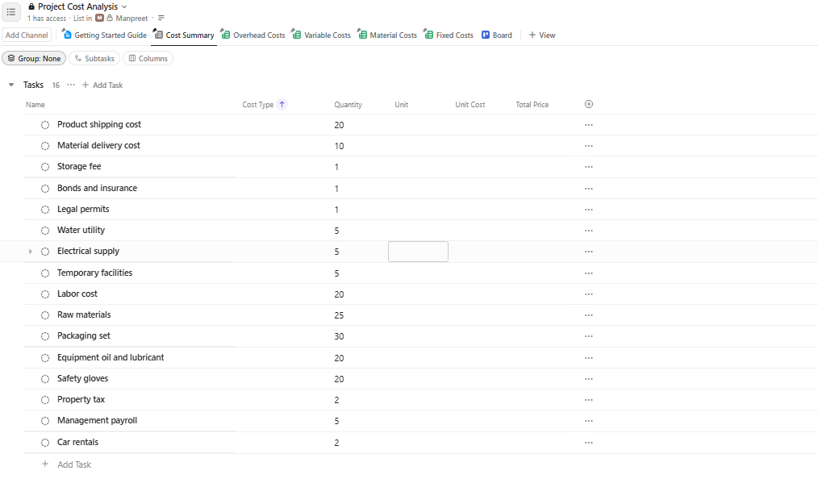This screenshot has height=504, width=818.
Task: Open more options for Product shipping cost
Action: pyautogui.click(x=589, y=125)
